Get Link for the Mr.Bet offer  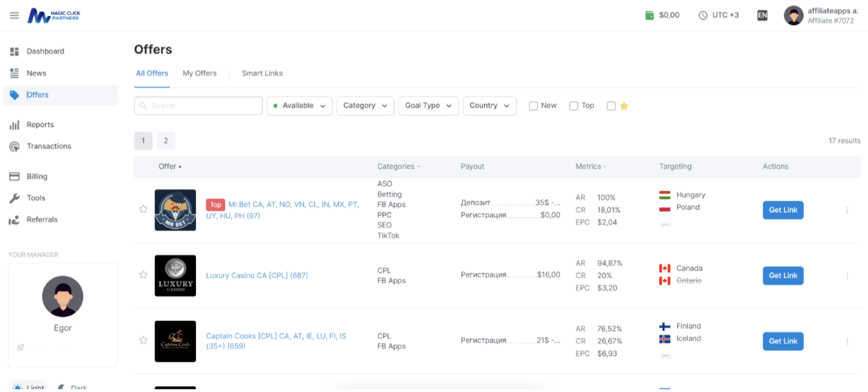point(783,210)
